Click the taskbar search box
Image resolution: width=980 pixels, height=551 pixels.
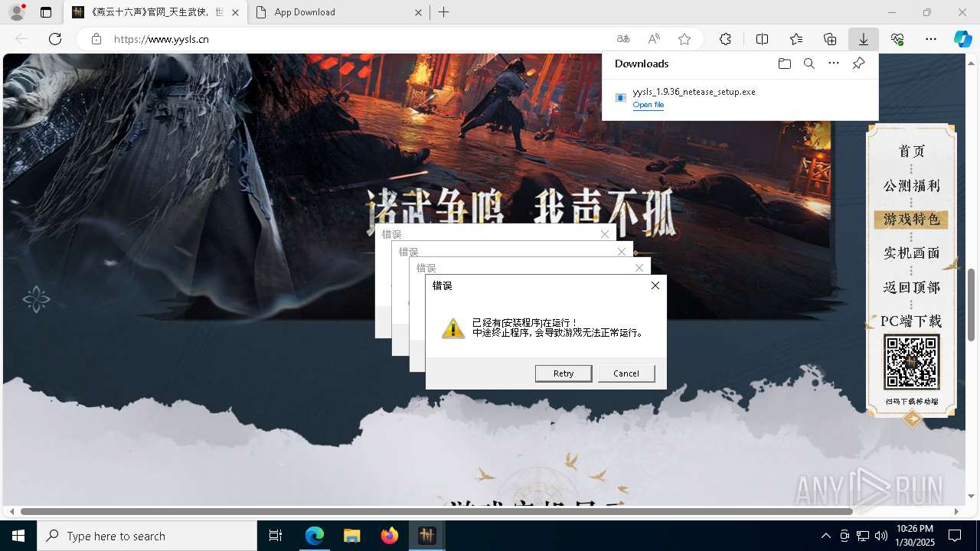(x=147, y=536)
